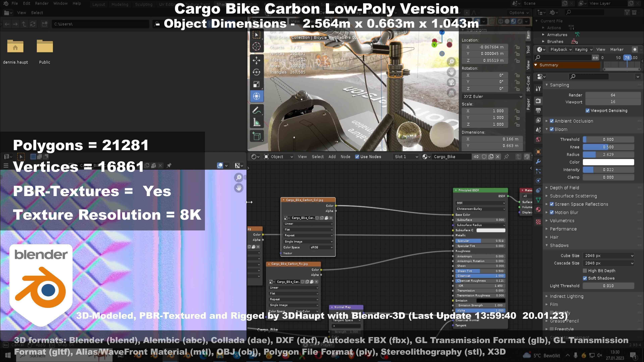The image size is (644, 362).
Task: Open Output properties tab (printer icon)
Action: (x=538, y=110)
